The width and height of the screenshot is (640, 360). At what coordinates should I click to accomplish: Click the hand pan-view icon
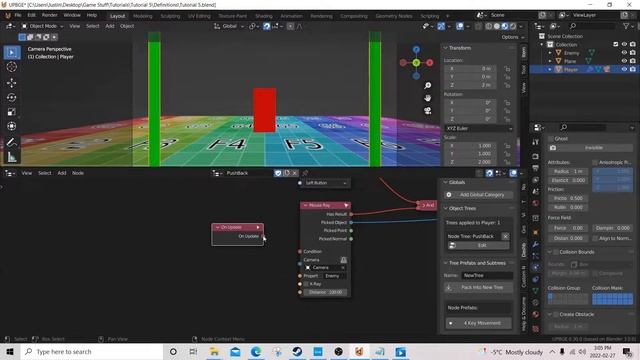[x=427, y=98]
